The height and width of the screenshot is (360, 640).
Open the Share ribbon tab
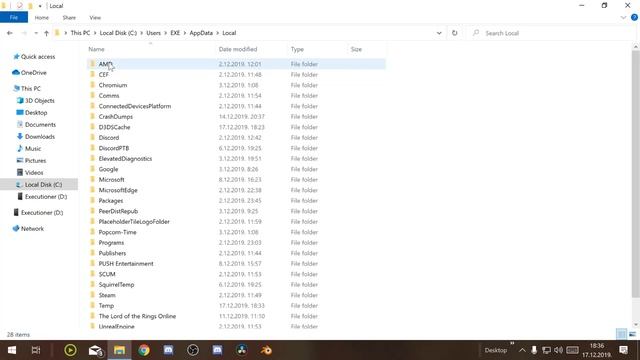[x=69, y=18]
